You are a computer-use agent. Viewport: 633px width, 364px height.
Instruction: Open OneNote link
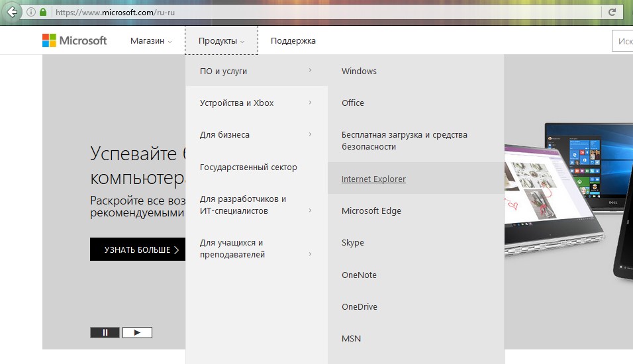click(x=416, y=275)
